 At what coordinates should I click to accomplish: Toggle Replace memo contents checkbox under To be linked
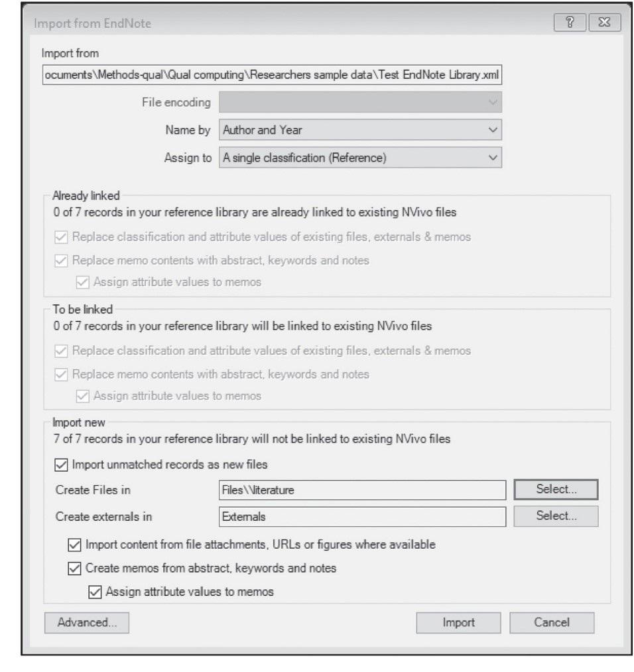pos(61,374)
